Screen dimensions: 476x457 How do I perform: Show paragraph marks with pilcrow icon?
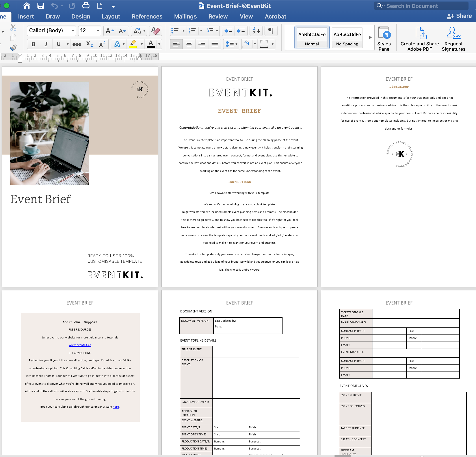pyautogui.click(x=271, y=31)
